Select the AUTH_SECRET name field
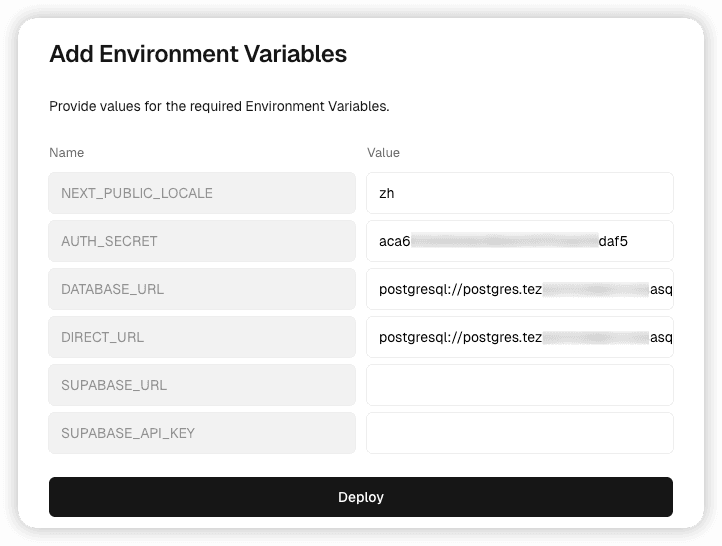The image size is (722, 546). point(201,241)
